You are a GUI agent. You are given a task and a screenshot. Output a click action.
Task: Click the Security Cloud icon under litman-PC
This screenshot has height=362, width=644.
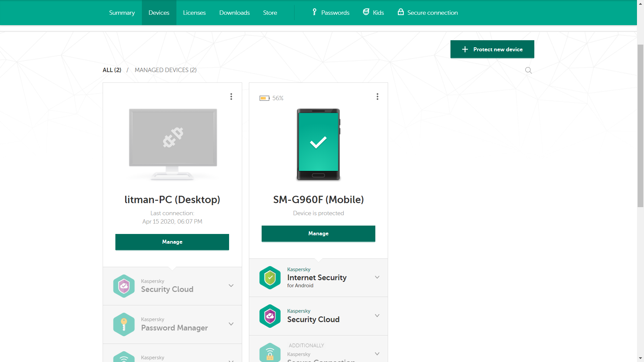pyautogui.click(x=124, y=286)
